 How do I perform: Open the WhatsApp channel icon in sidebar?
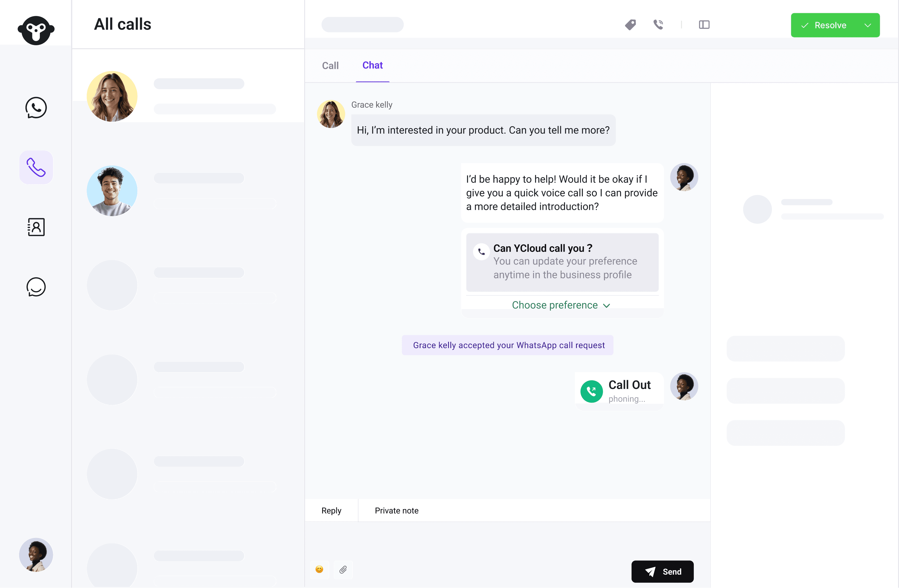point(36,108)
